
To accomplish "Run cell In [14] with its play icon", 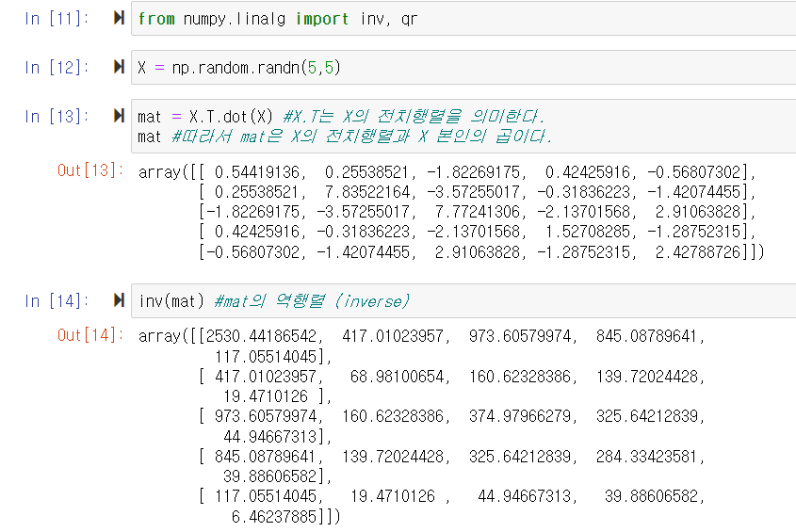I will tap(119, 300).
